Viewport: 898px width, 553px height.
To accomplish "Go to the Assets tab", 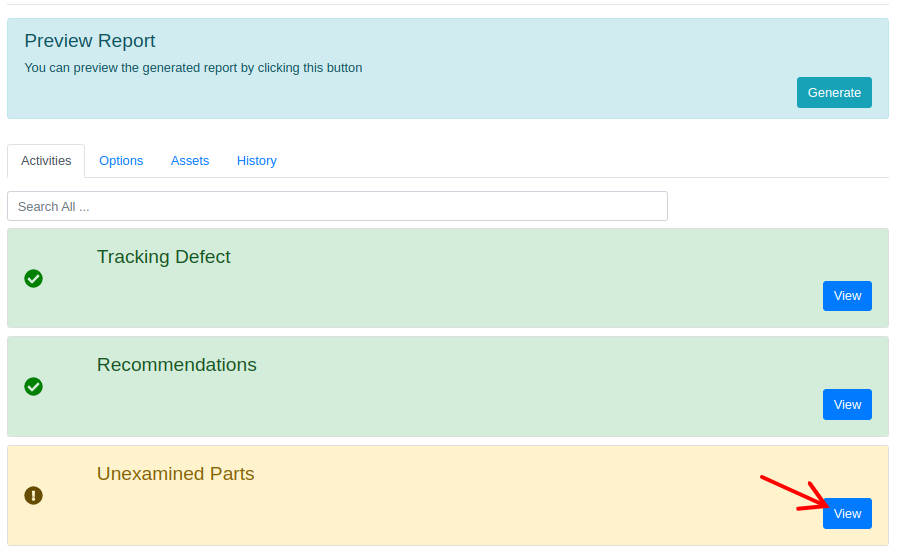I will pos(190,161).
